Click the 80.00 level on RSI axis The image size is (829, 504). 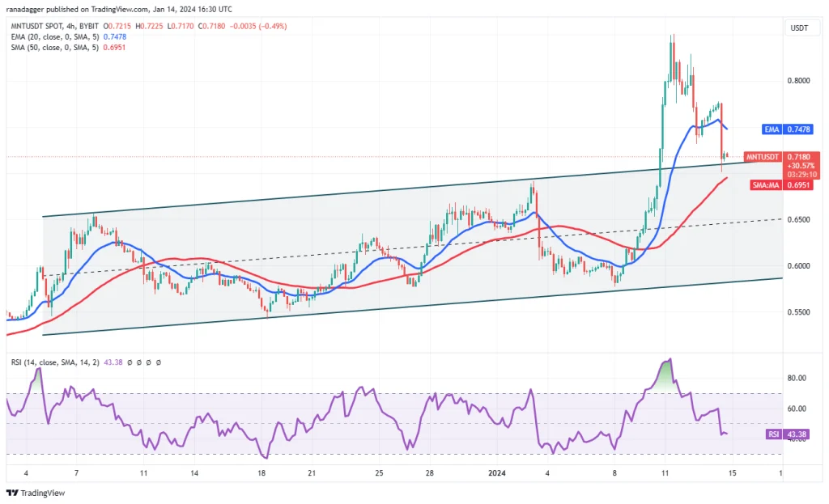(797, 378)
